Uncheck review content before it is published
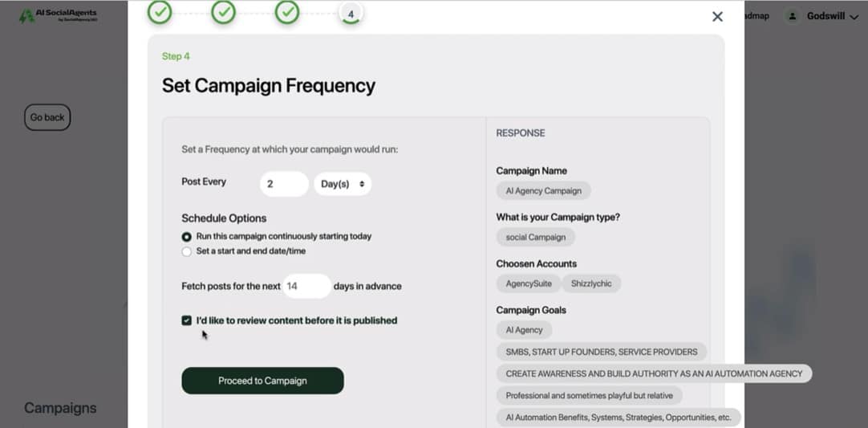This screenshot has height=428, width=868. [187, 320]
